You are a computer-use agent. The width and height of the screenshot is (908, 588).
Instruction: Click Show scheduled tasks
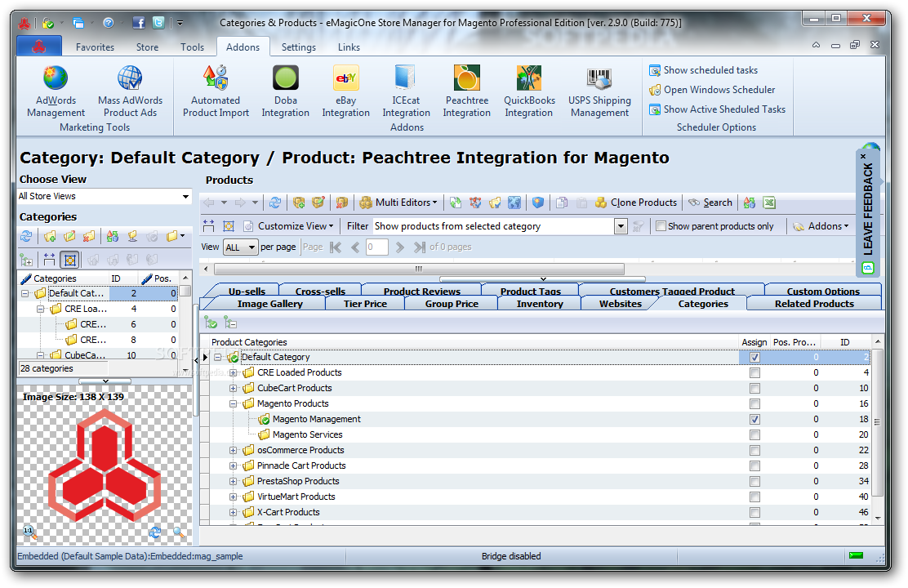[703, 70]
